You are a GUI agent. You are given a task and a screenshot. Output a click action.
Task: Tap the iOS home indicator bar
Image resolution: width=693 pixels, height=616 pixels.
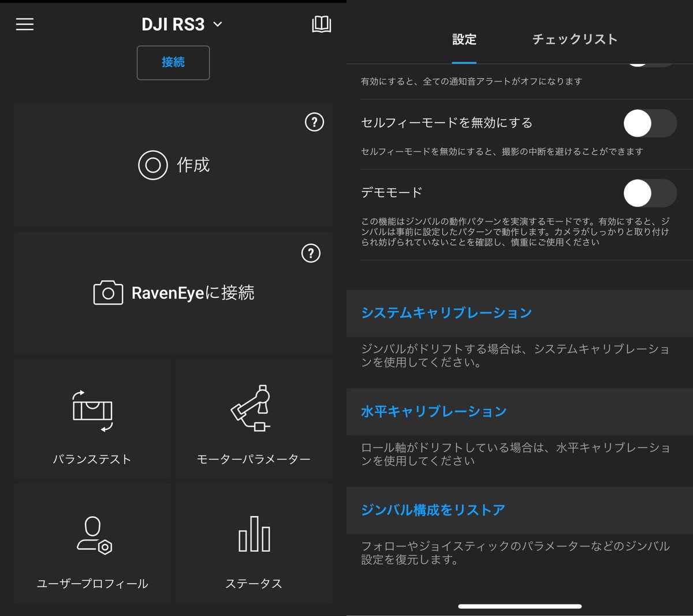[x=520, y=606]
